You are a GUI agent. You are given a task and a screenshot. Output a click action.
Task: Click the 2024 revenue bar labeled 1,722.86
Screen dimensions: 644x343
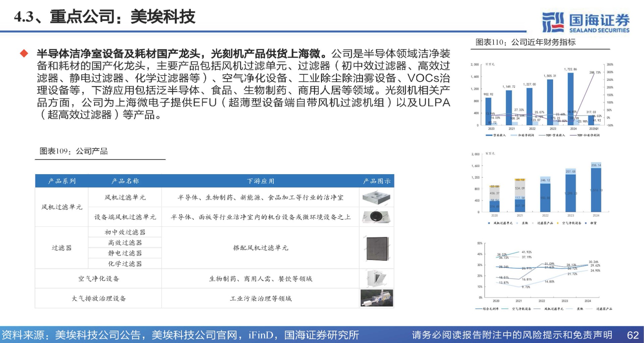pos(570,98)
